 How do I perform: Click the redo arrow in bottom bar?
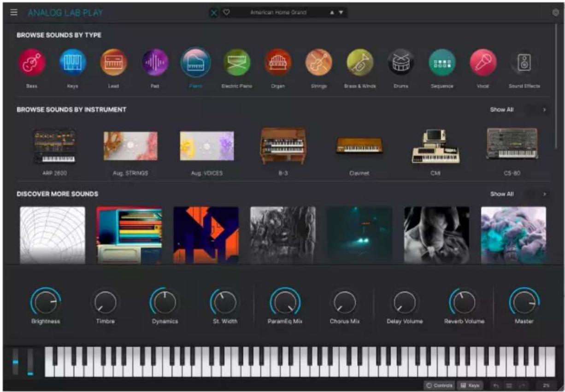522,385
